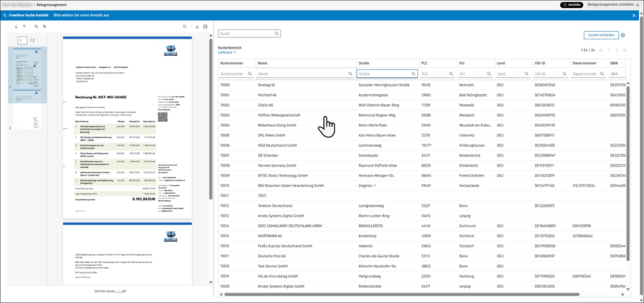Select the Hochtief AG row
The image size is (644, 303).
422,95
